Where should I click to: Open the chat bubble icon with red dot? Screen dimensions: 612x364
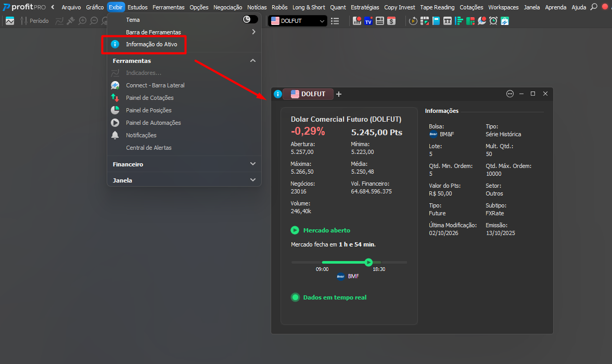[482, 21]
